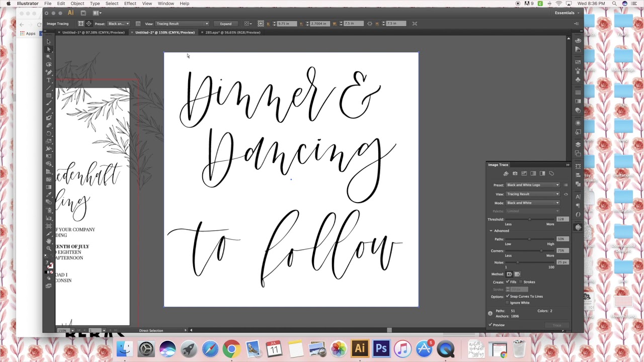Open the File menu

(x=48, y=4)
